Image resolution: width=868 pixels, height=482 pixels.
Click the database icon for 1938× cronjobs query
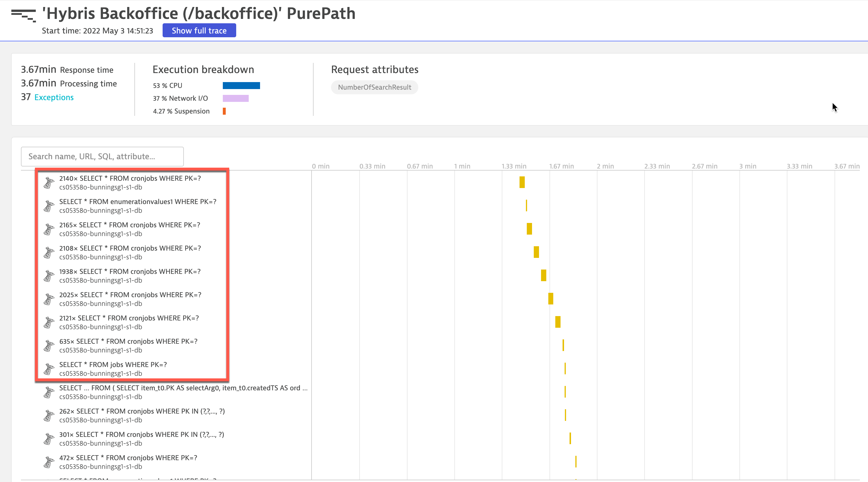tap(49, 276)
